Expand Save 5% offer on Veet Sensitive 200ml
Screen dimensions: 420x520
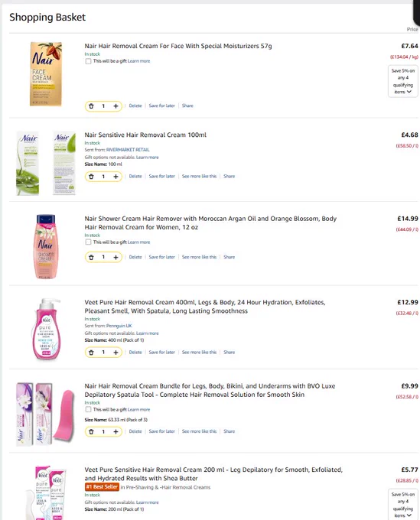tap(403, 505)
